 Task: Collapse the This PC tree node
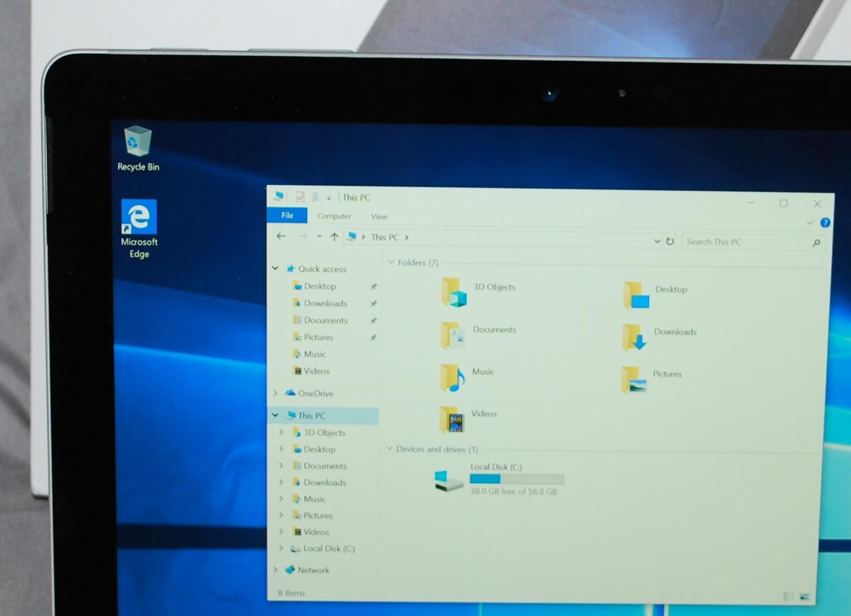[x=275, y=415]
